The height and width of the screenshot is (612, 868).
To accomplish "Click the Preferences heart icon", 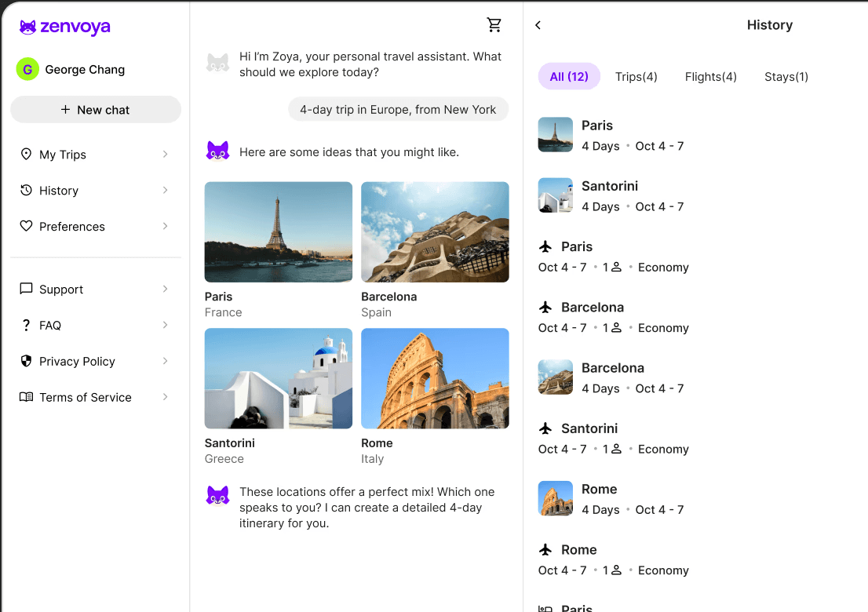I will (x=25, y=226).
